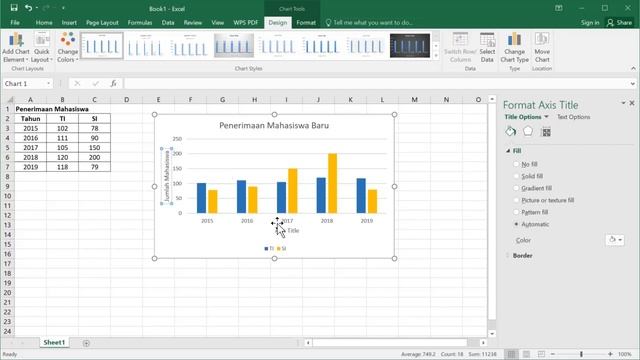
Task: Switch to the Page Layout tab
Action: coord(102,23)
